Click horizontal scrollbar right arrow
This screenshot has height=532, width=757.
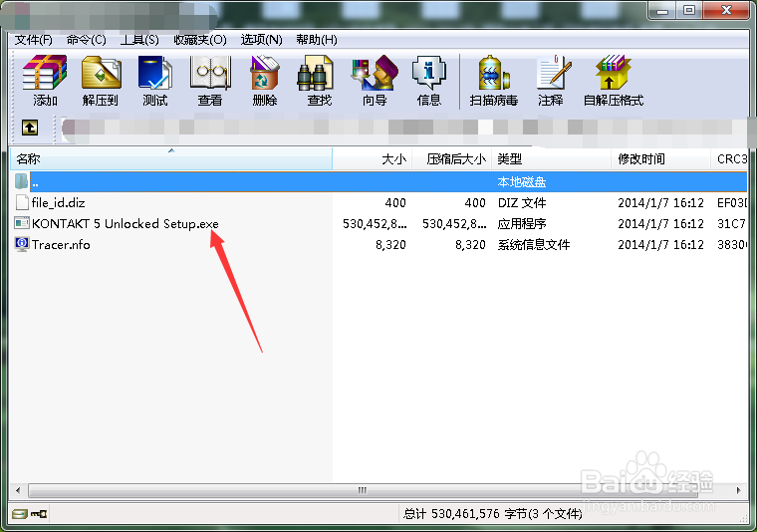[x=739, y=490]
